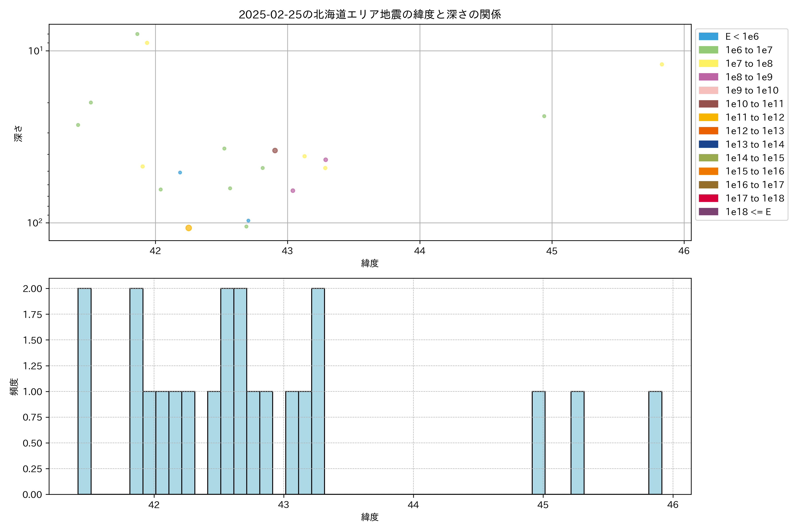This screenshot has height=532, width=798.
Task: Click the chart title text at top
Action: click(x=370, y=15)
